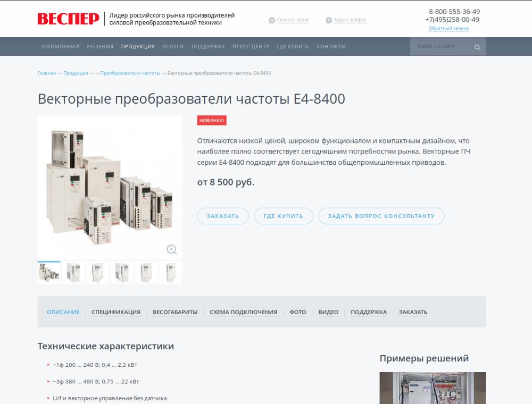Click phone number +7(495)258-00-49
Viewport: 532px width, 404px height.
pos(452,20)
